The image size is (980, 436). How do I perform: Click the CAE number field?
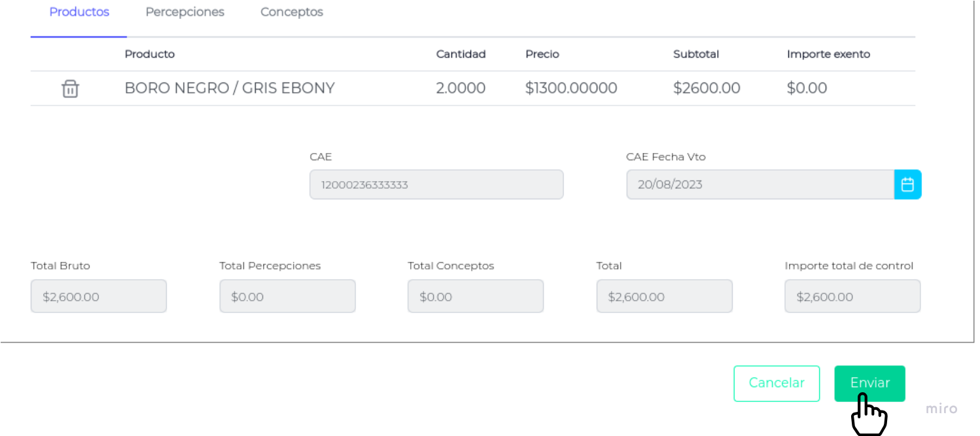[436, 184]
